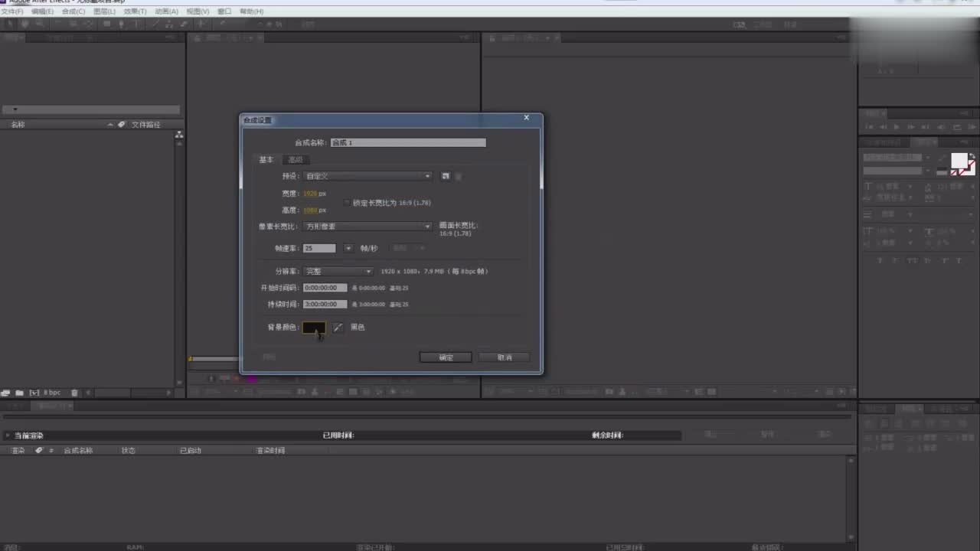This screenshot has height=551, width=980.
Task: Click the white fill color swatch in character panel
Action: coord(959,161)
